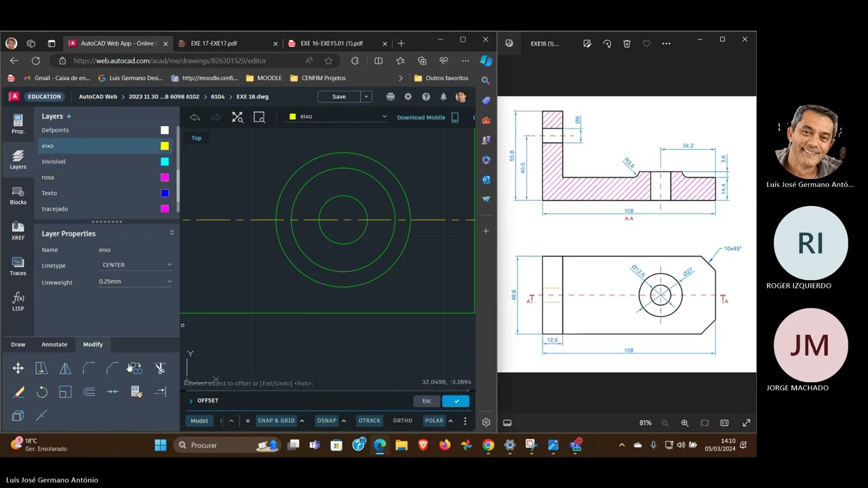Click the Top view label
The height and width of the screenshot is (488, 868).
(196, 138)
